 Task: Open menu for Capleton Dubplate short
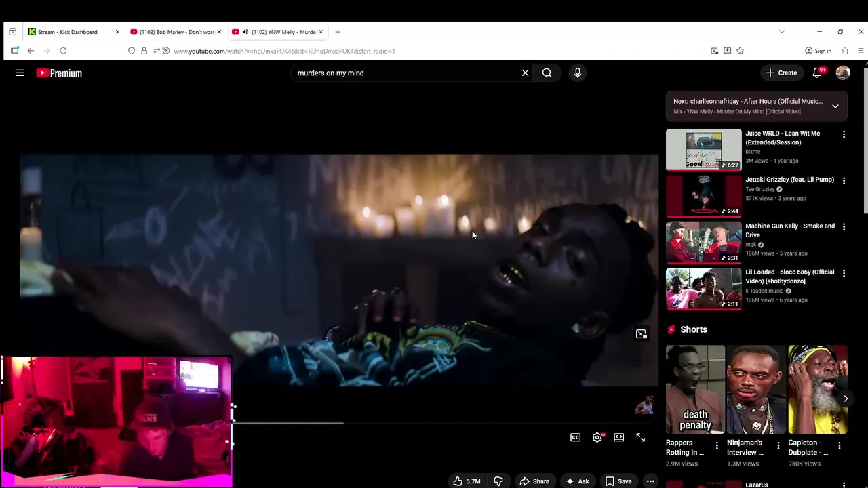pyautogui.click(x=839, y=445)
